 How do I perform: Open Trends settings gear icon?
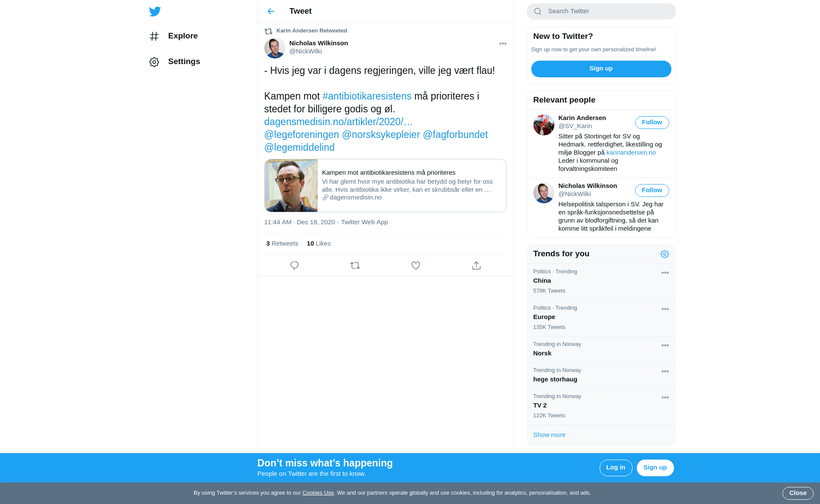(x=665, y=254)
